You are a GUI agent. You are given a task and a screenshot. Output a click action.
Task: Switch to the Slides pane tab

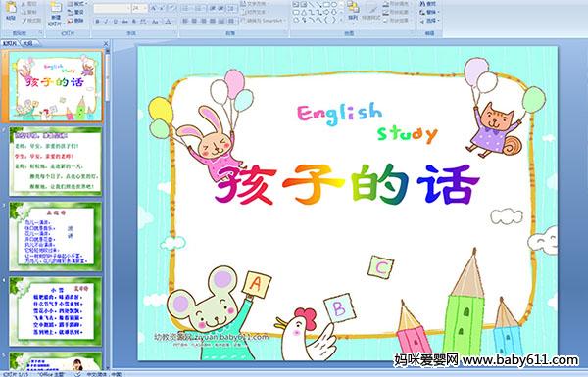[x=10, y=43]
